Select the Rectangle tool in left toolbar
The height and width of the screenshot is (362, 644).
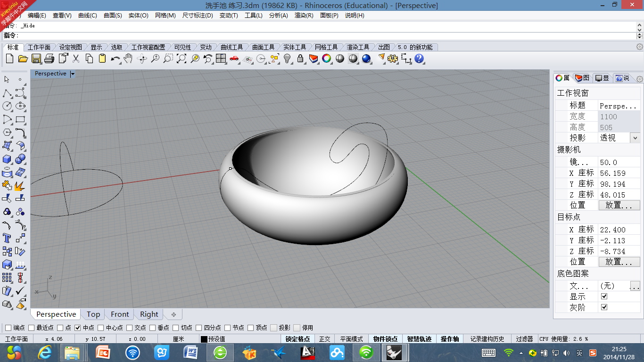coord(20,119)
